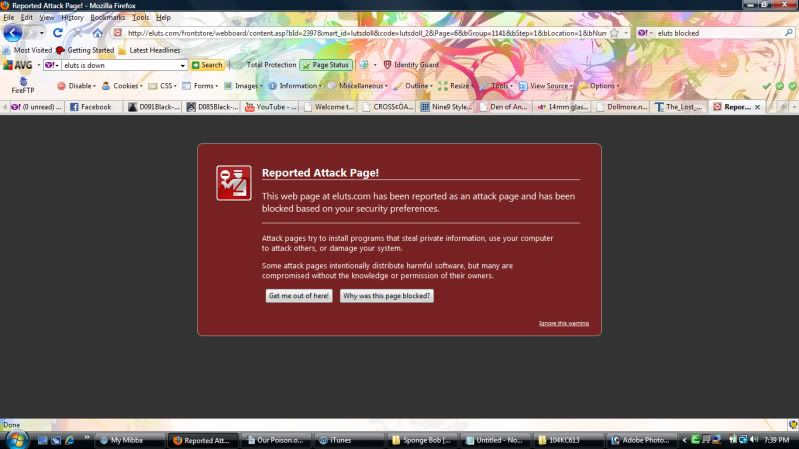Image resolution: width=799 pixels, height=449 pixels.
Task: Close the Reported Attack Page tab
Action: (x=757, y=107)
